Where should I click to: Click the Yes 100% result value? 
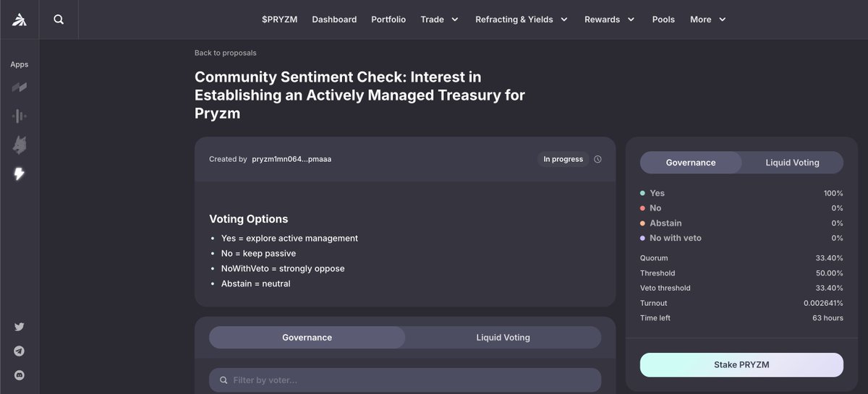(x=833, y=193)
